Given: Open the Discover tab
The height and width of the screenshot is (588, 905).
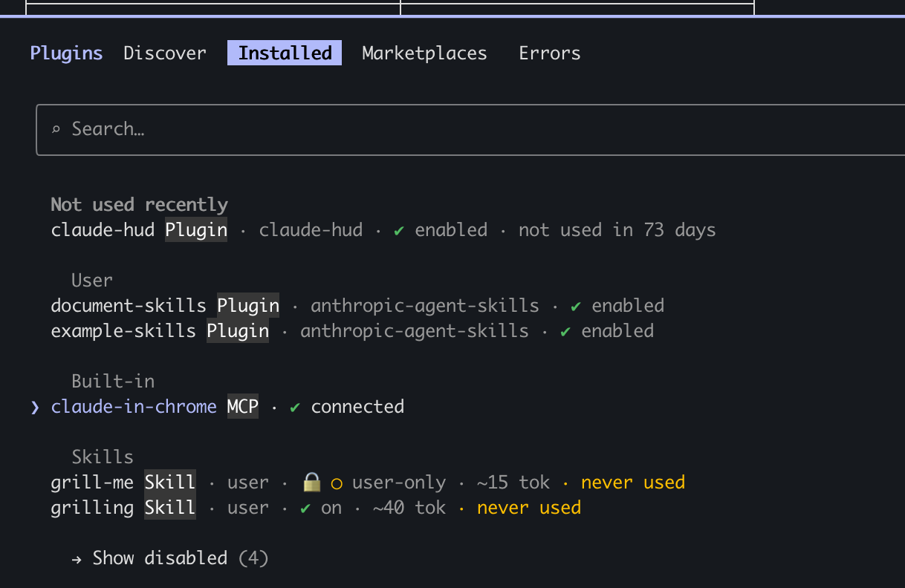Looking at the screenshot, I should (165, 53).
